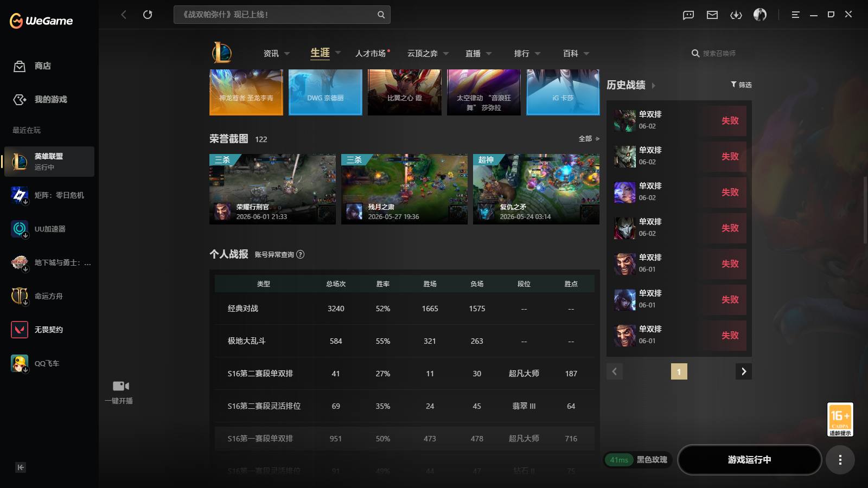The image size is (868, 488).
Task: Open the download manager icon
Action: [736, 15]
